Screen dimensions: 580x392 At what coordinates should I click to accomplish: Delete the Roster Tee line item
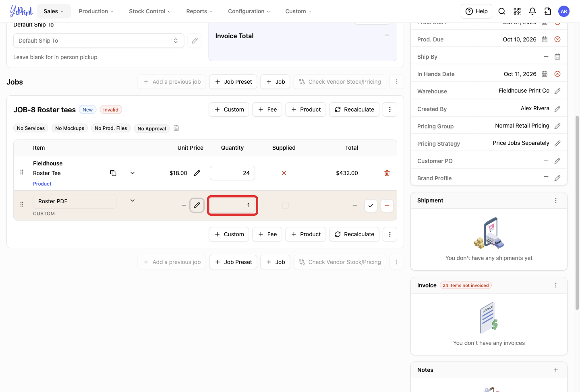[387, 173]
